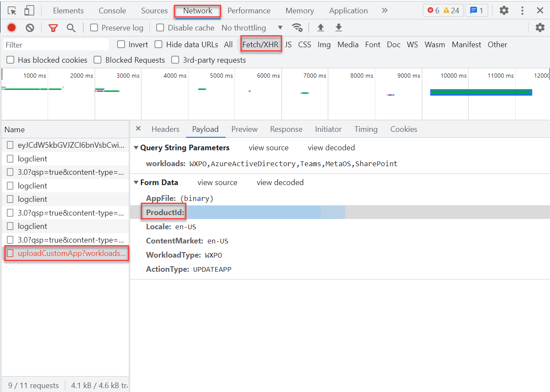Switch to the Elements tab
550x392 pixels.
[68, 11]
